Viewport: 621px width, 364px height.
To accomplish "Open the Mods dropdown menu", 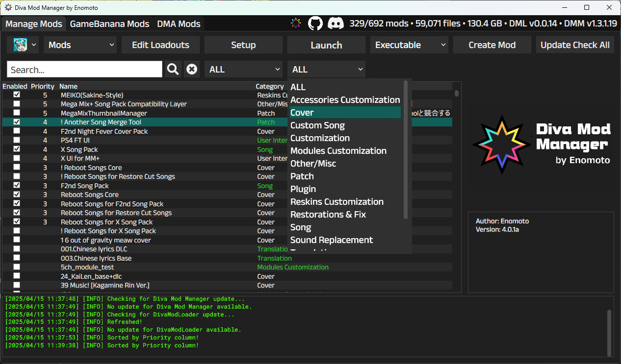I will pos(80,45).
